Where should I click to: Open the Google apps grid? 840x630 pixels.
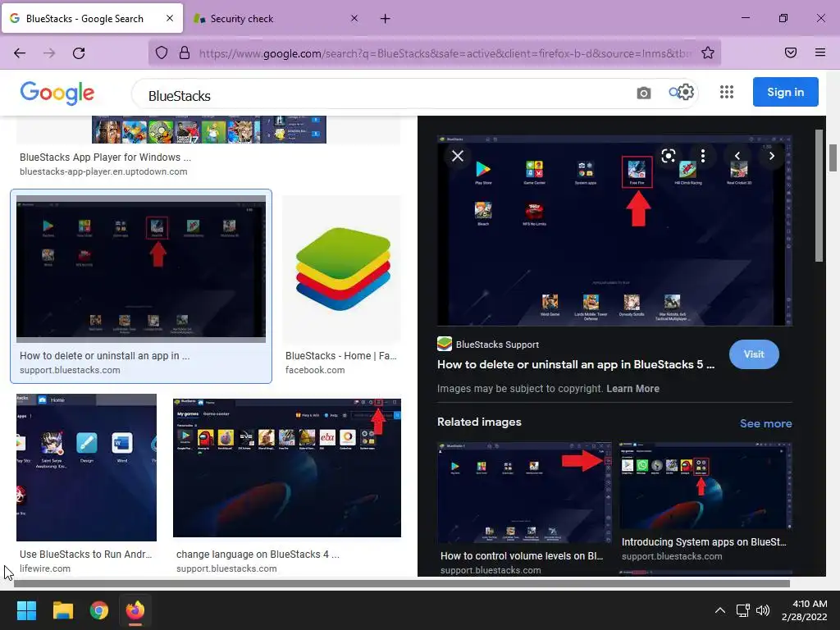point(727,92)
